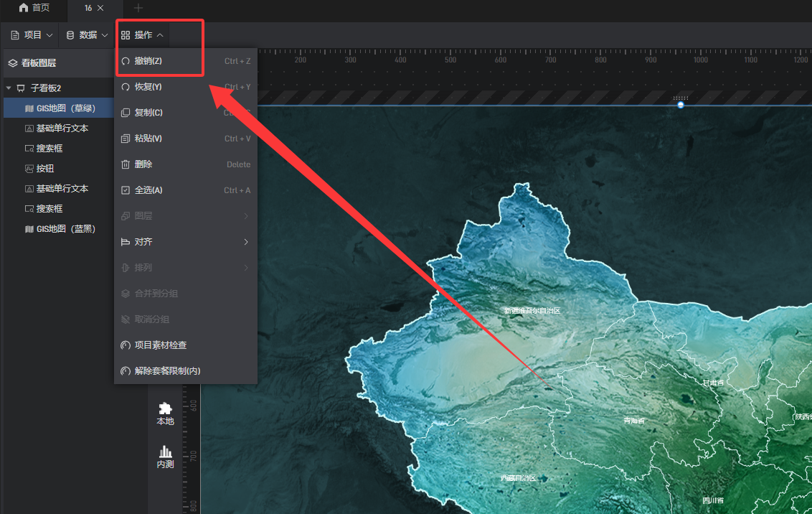Click the 新疆维吾尔自治区 map label
812x514 pixels.
pyautogui.click(x=532, y=310)
